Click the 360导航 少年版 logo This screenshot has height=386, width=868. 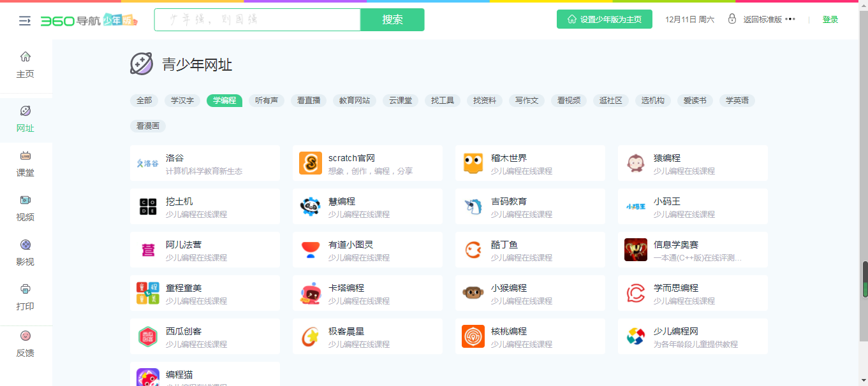tap(90, 20)
